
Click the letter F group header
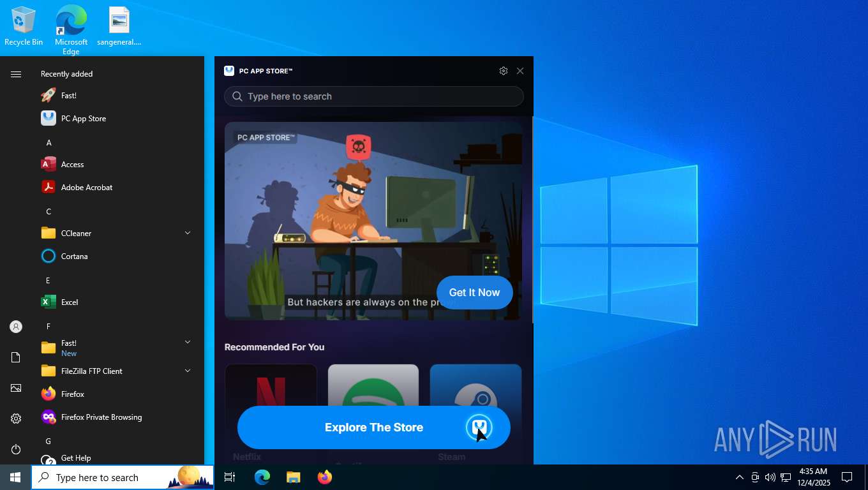(x=48, y=327)
